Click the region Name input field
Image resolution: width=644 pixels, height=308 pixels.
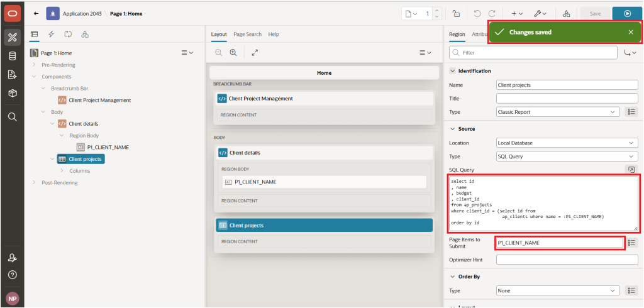[x=567, y=85]
